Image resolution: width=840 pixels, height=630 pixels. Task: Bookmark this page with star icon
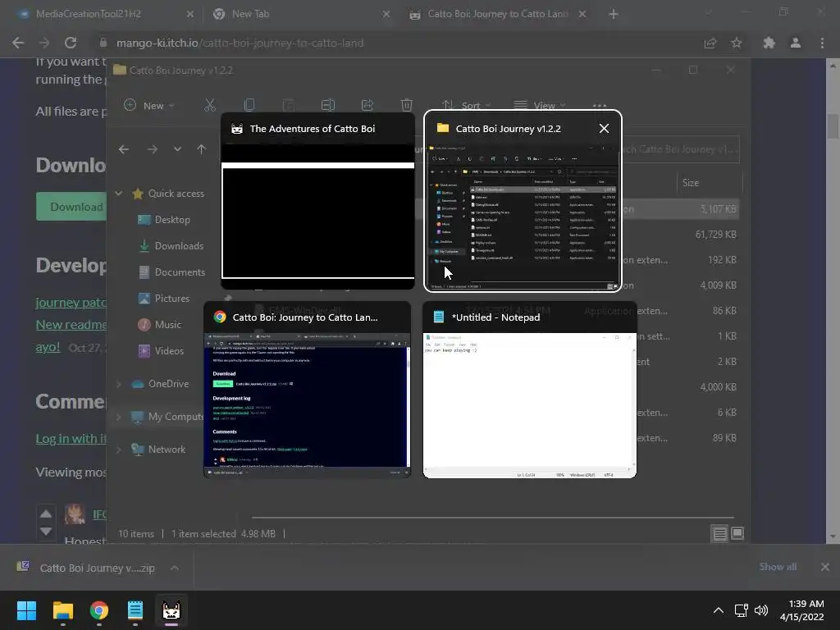[x=737, y=43]
